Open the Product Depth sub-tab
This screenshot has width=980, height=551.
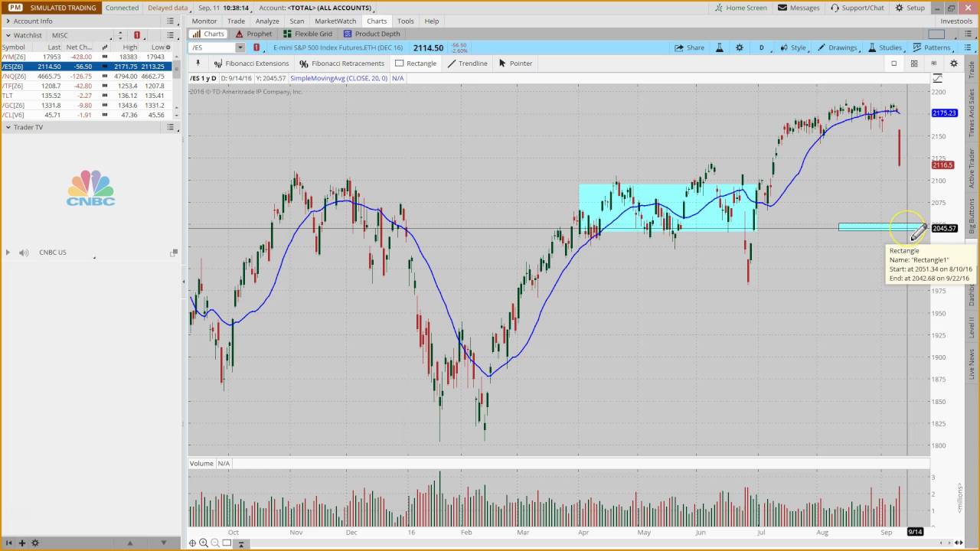tap(372, 34)
